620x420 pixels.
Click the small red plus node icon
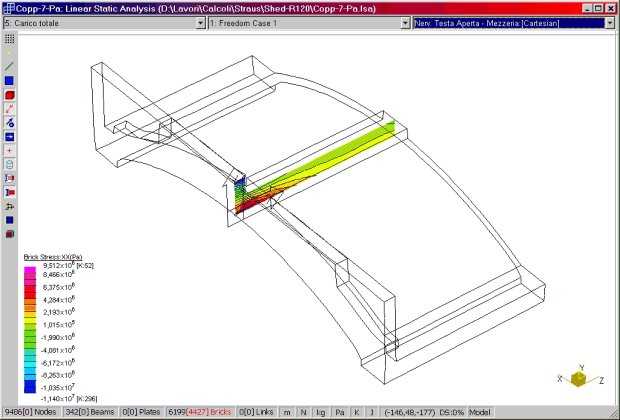pyautogui.click(x=9, y=150)
